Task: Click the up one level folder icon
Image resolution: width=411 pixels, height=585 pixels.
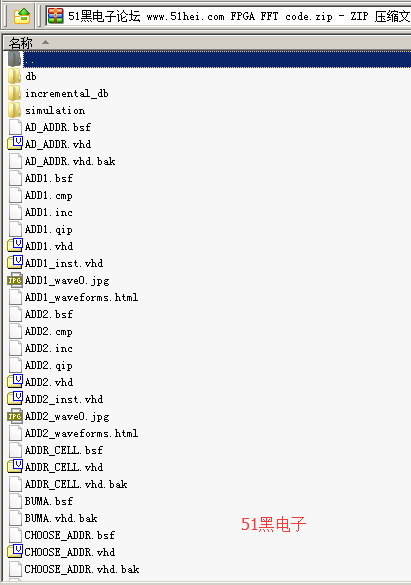Action: 22,16
